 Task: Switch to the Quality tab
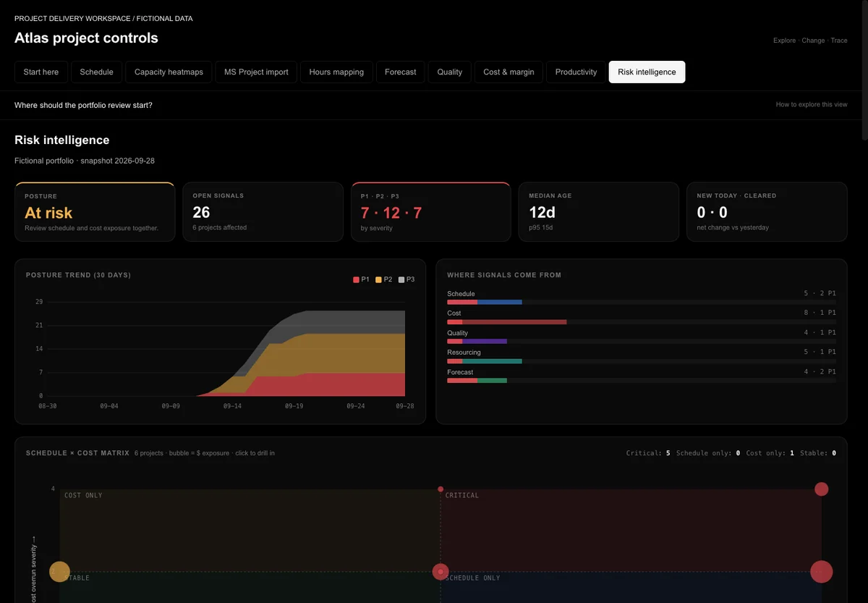[x=450, y=72]
